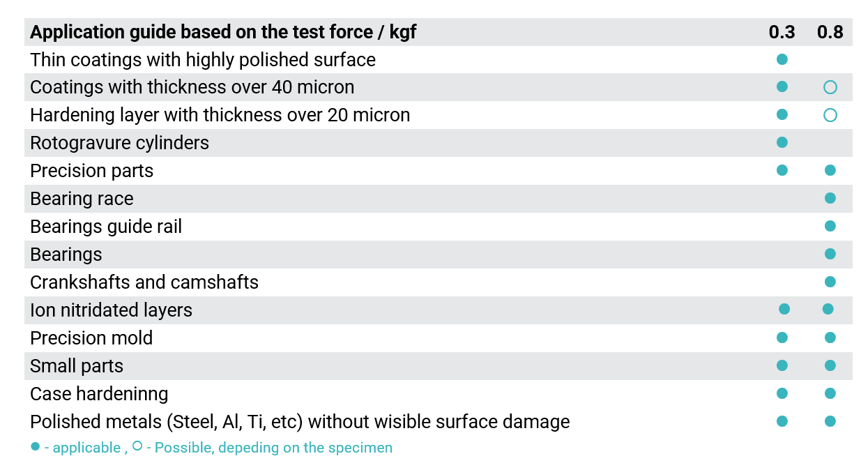Click the hollow 0.8 circle for Coatings over 40 micron
This screenshot has width=868, height=470.
tap(830, 87)
